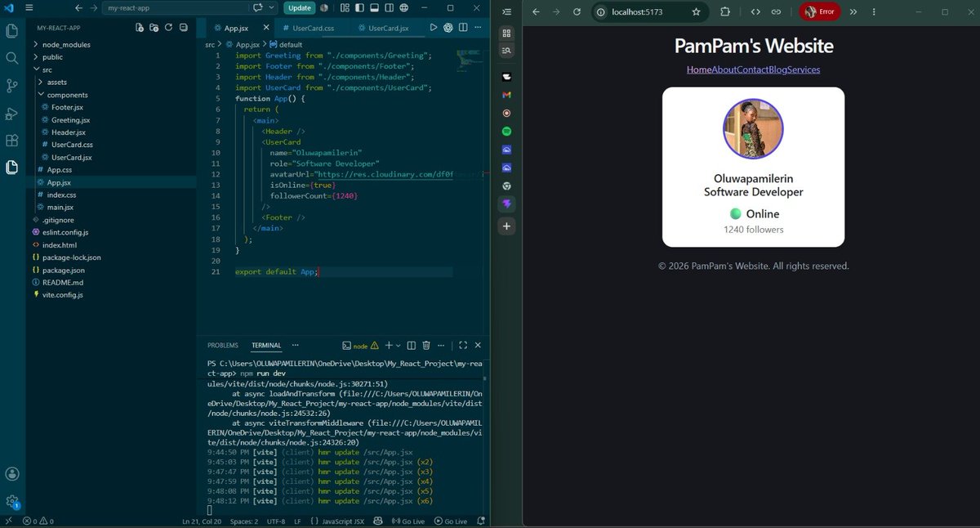Open the panel views overflow menu
The width and height of the screenshot is (980, 528).
pyautogui.click(x=296, y=345)
